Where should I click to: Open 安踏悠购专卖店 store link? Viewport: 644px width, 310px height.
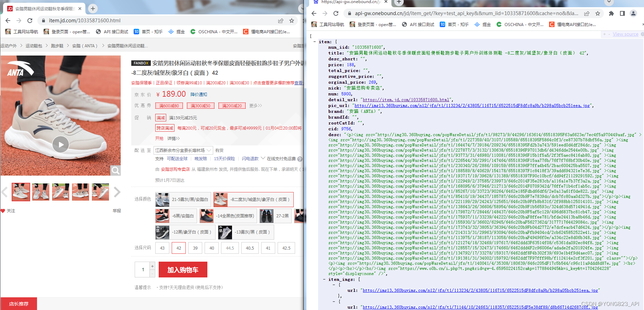tap(175, 169)
